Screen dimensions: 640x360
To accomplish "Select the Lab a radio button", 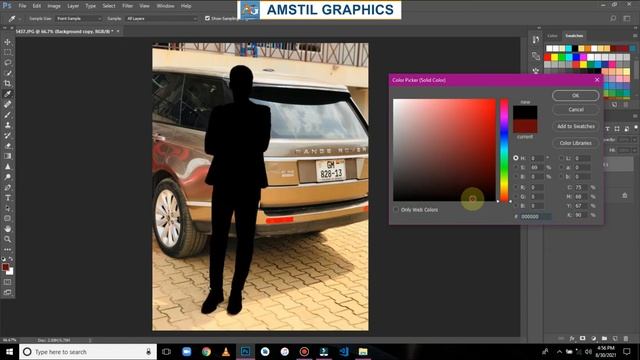I will (x=562, y=167).
